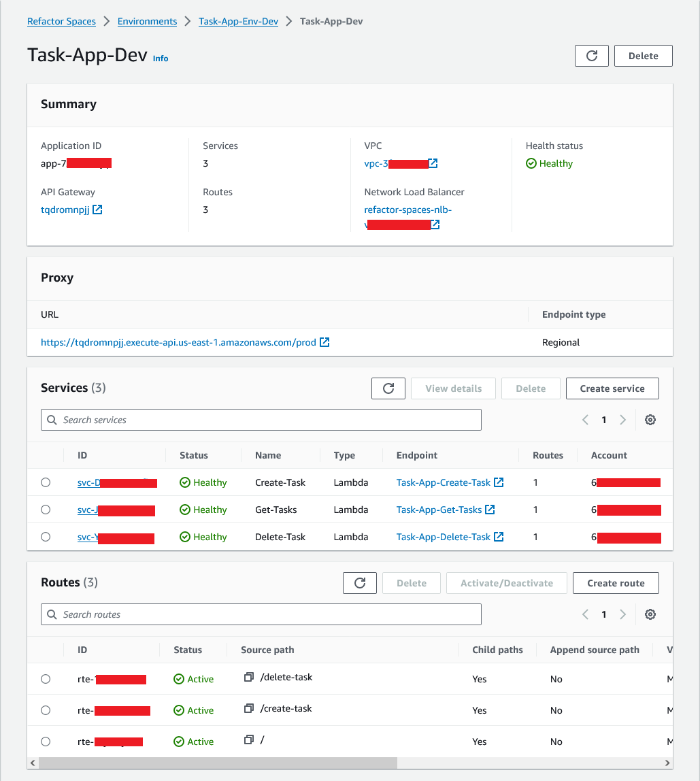The width and height of the screenshot is (700, 781).
Task: Go to next page of Services
Action: coord(622,420)
